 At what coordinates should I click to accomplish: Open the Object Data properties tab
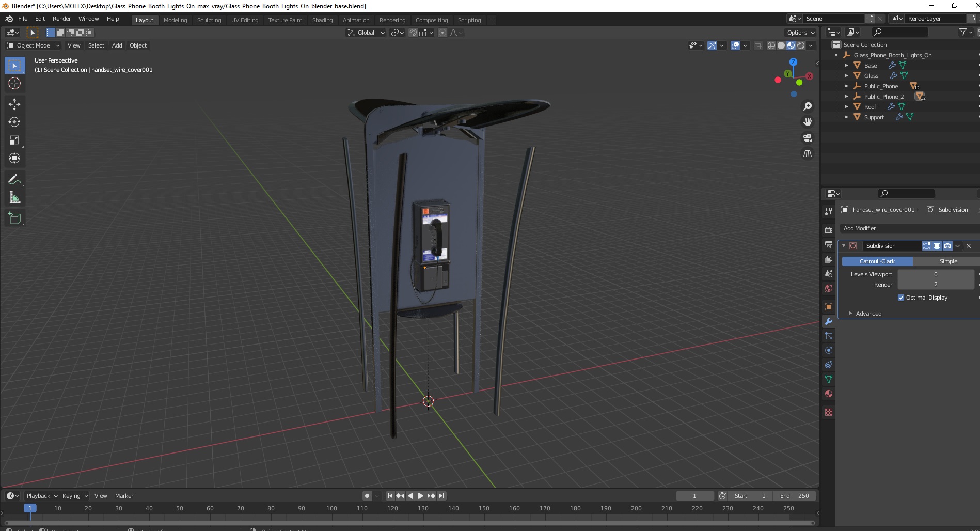[829, 379]
